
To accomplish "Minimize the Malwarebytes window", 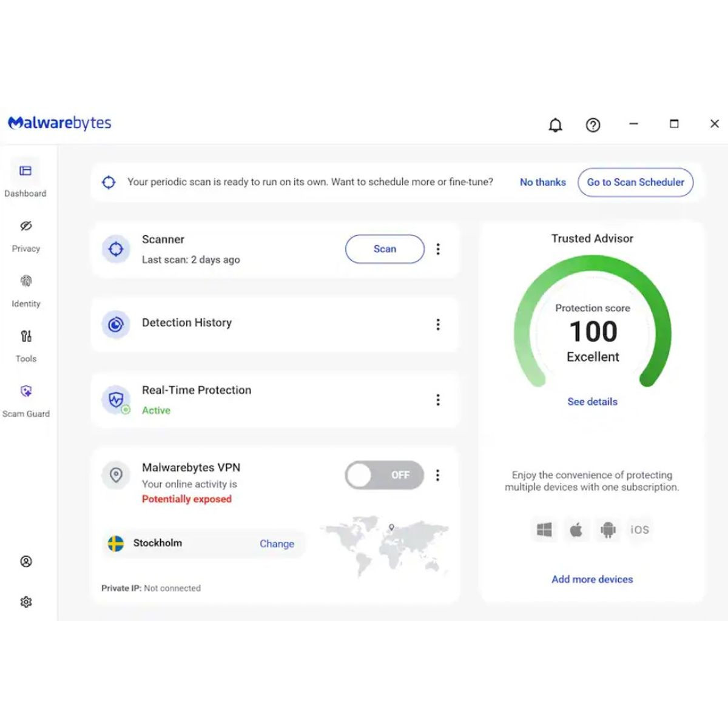I will [633, 124].
